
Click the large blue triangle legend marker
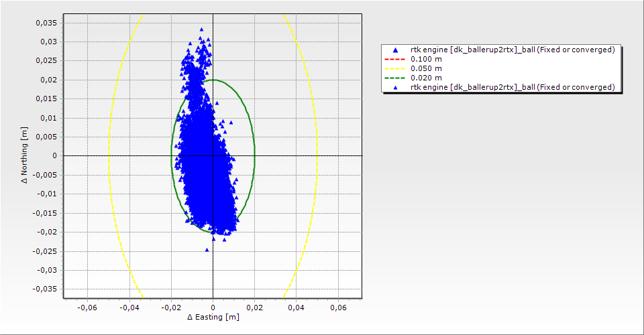coord(395,50)
